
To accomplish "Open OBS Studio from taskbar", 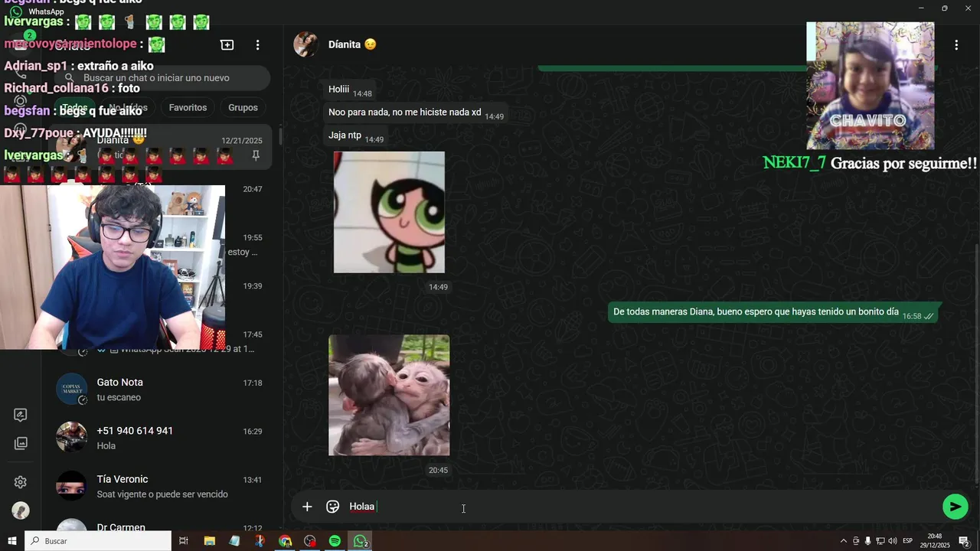I will [x=310, y=541].
